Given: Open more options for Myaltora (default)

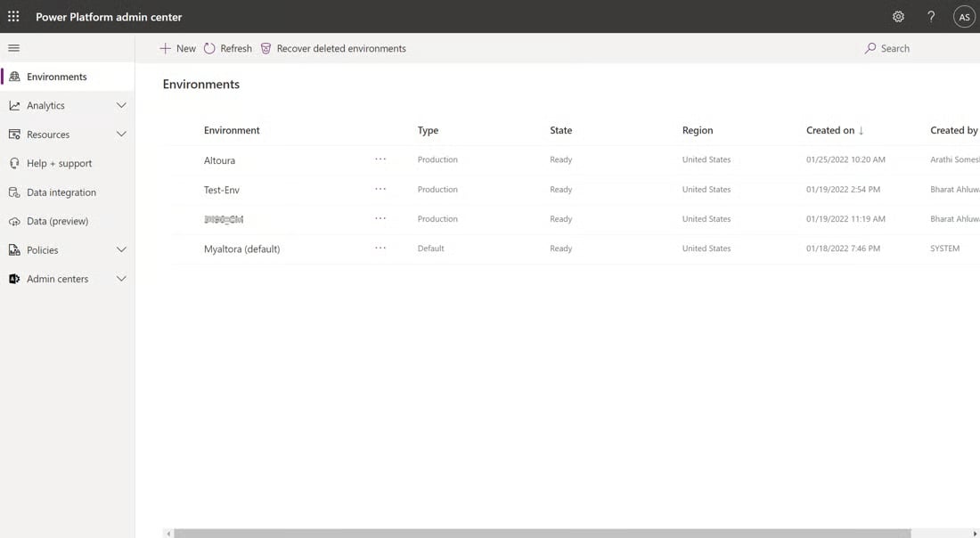Looking at the screenshot, I should tap(380, 248).
